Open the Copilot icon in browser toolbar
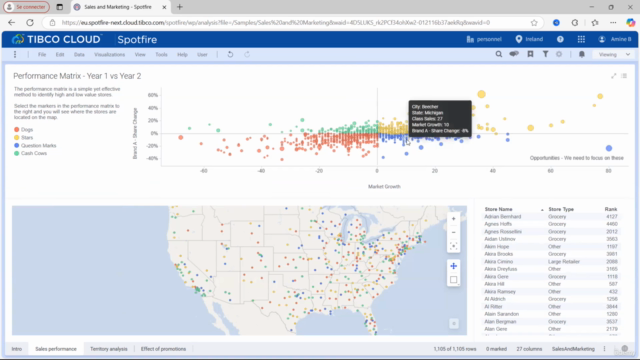Image resolution: width=640 pixels, height=360 pixels. pos(631,22)
